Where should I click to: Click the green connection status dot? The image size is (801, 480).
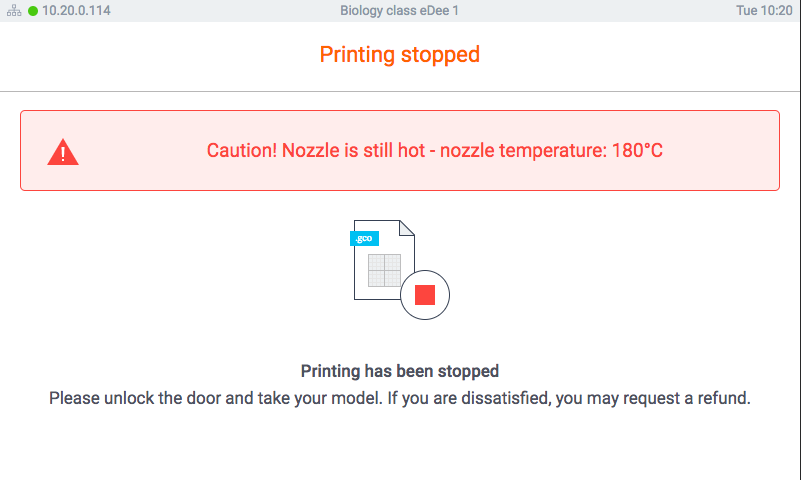[x=33, y=11]
